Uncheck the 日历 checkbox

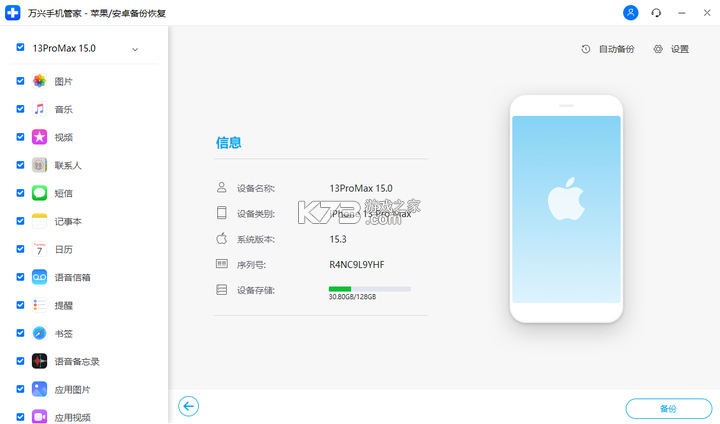point(20,249)
